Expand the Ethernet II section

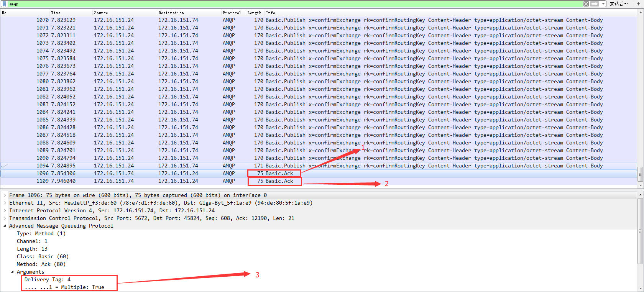(5, 203)
